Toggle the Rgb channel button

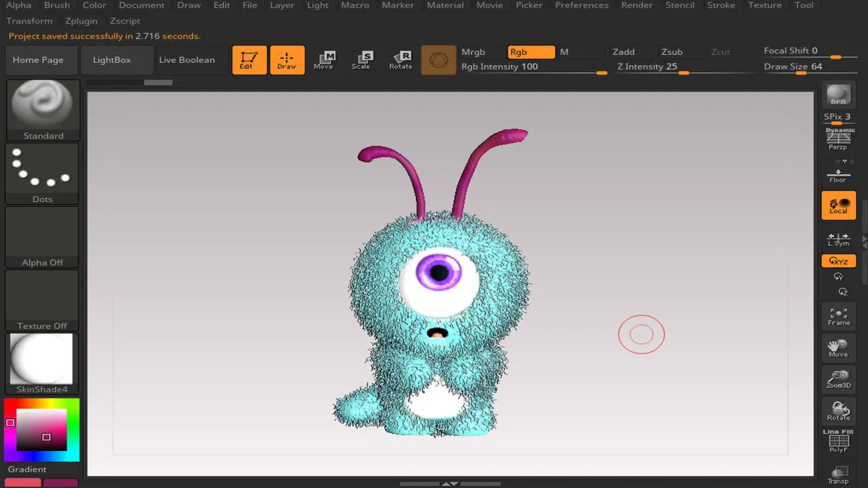[x=531, y=52]
